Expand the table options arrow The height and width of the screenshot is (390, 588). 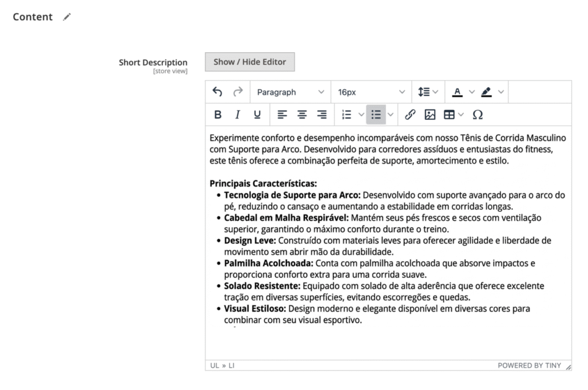(461, 115)
